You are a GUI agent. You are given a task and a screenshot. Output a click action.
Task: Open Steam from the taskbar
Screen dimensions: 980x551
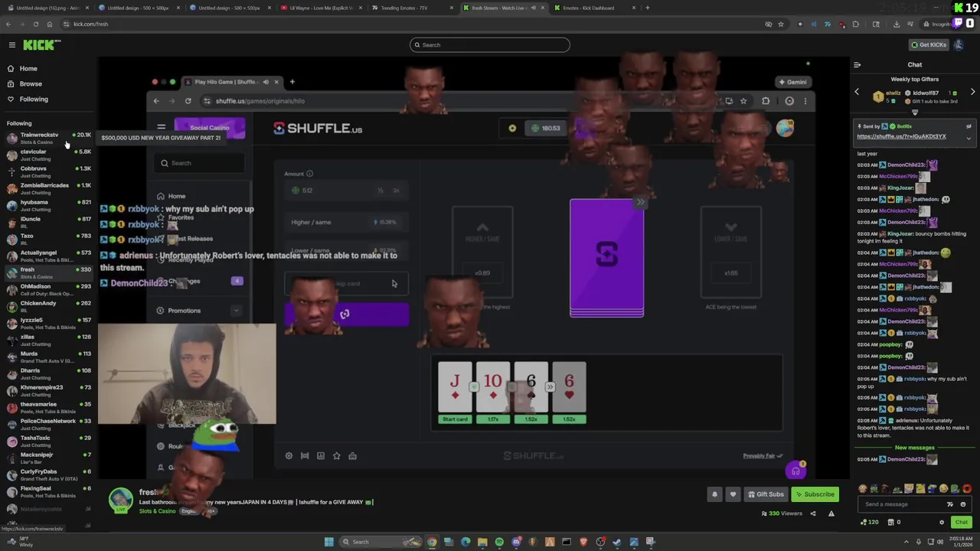pos(617,542)
